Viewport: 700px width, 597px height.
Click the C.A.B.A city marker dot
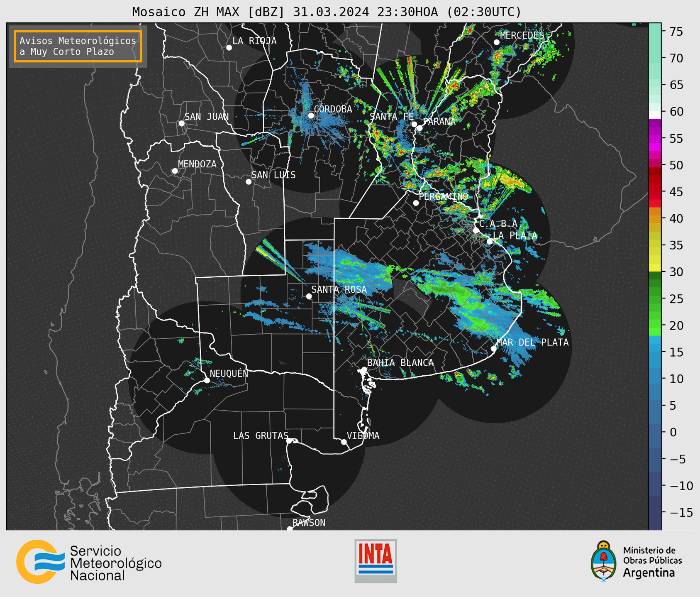tap(476, 230)
